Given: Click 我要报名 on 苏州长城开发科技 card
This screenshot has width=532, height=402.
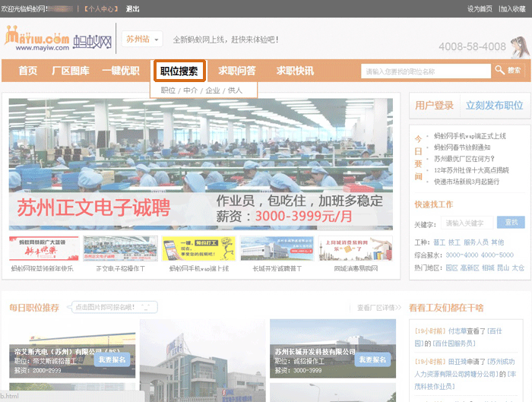Looking at the screenshot, I should click(372, 359).
